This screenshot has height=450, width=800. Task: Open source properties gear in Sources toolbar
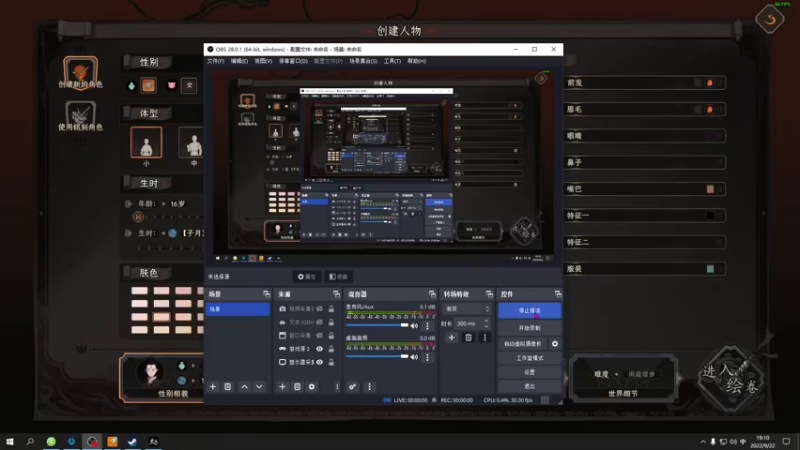[312, 387]
